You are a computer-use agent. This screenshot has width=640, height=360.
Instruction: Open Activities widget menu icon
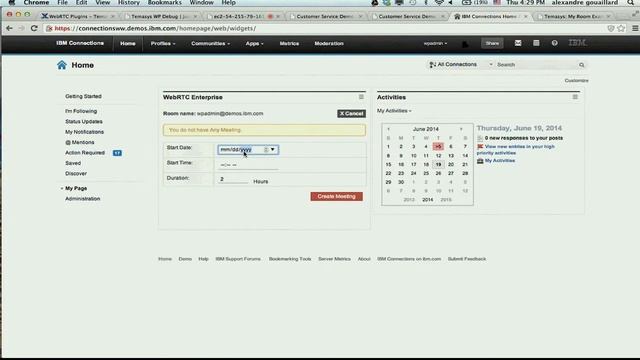(x=575, y=97)
